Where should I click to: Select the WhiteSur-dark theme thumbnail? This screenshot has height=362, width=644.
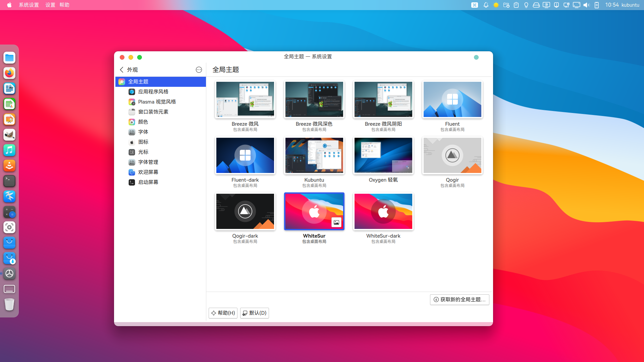coord(383,212)
